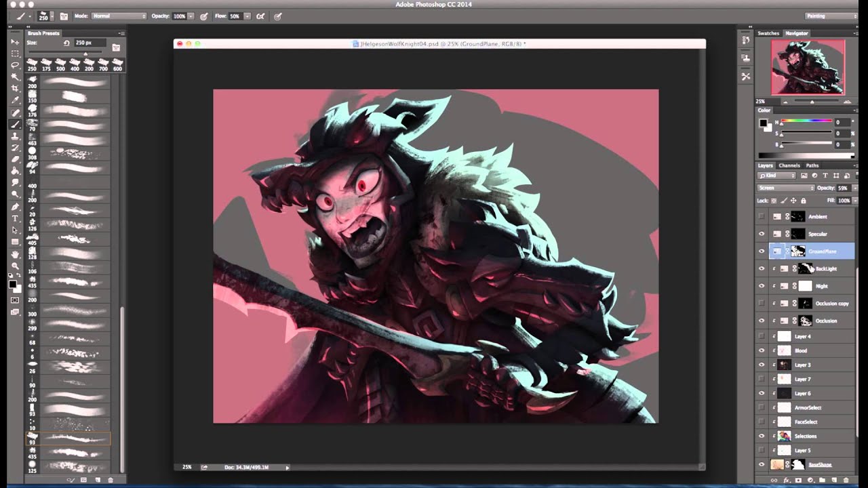Click the layer Opacity 59% field
This screenshot has width=868, height=488.
coord(843,188)
